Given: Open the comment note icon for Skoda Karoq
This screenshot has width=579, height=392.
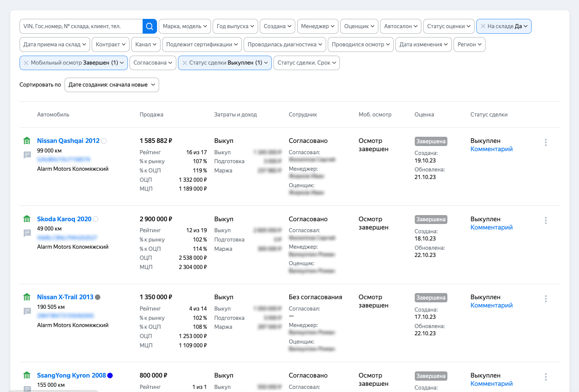Looking at the screenshot, I should click(x=27, y=233).
